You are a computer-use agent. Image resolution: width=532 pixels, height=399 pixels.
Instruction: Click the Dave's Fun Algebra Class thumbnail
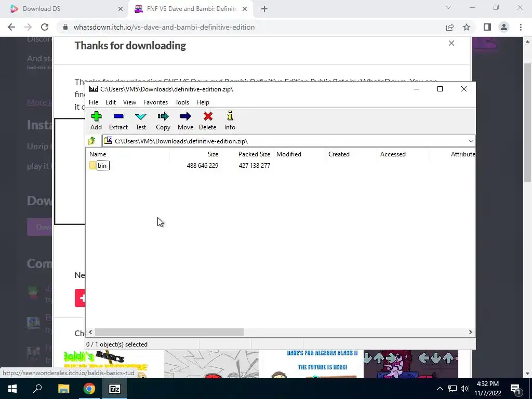pyautogui.click(x=311, y=364)
